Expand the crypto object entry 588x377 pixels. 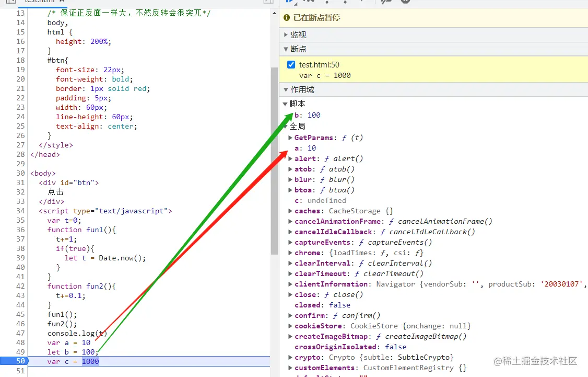pyautogui.click(x=290, y=358)
